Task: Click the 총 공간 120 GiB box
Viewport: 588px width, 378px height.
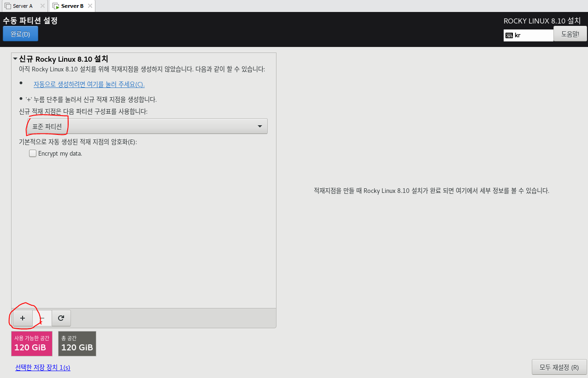Action: [x=77, y=343]
